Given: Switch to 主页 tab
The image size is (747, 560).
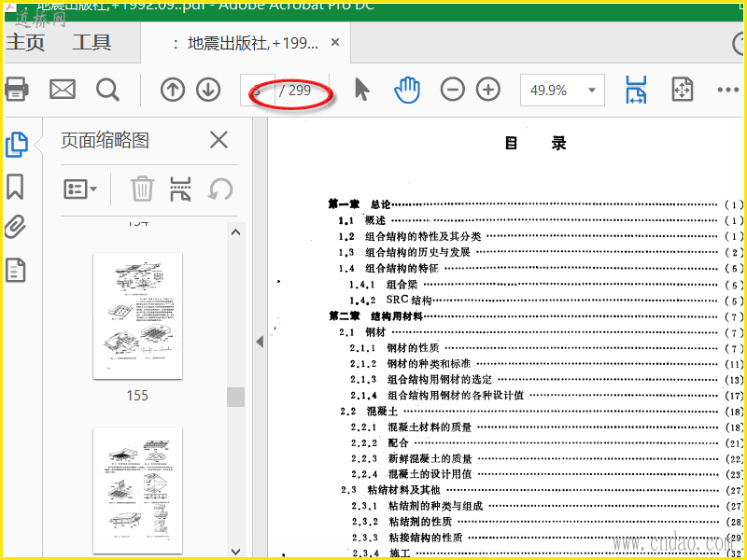Looking at the screenshot, I should (25, 42).
